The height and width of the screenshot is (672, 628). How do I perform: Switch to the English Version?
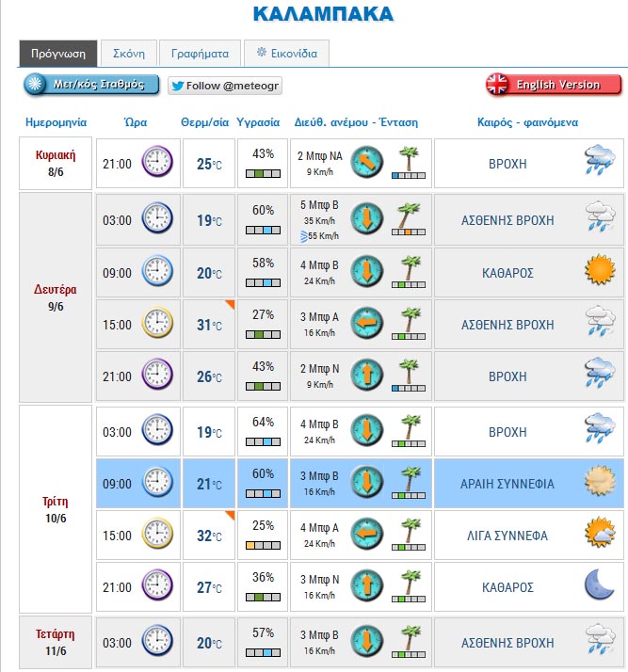click(554, 85)
